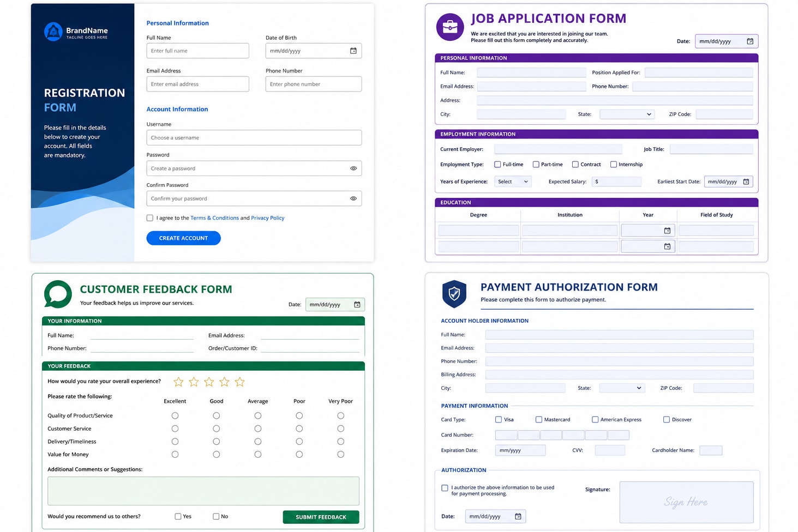798x532 pixels.
Task: Click the Cardholder Name field
Action: 711,450
